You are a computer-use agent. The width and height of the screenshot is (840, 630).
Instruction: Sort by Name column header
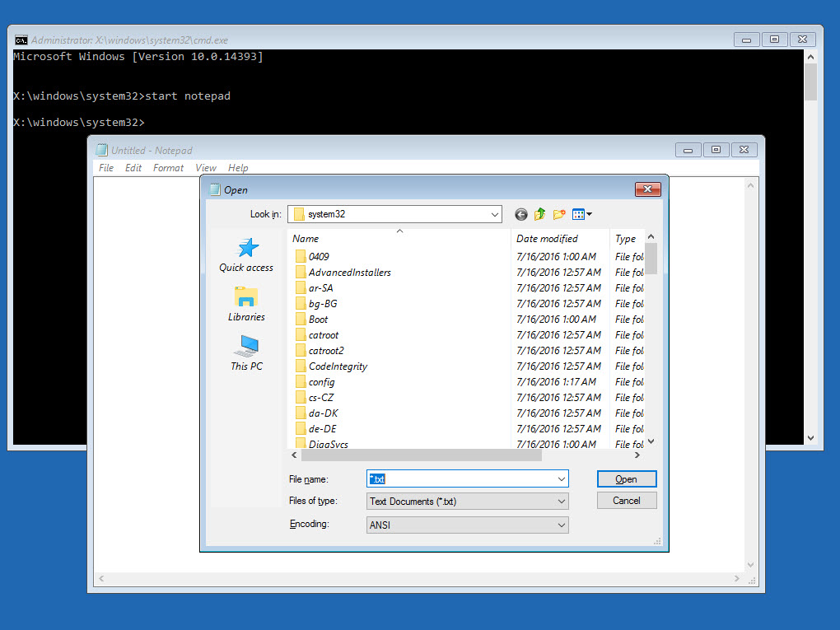[x=399, y=238]
